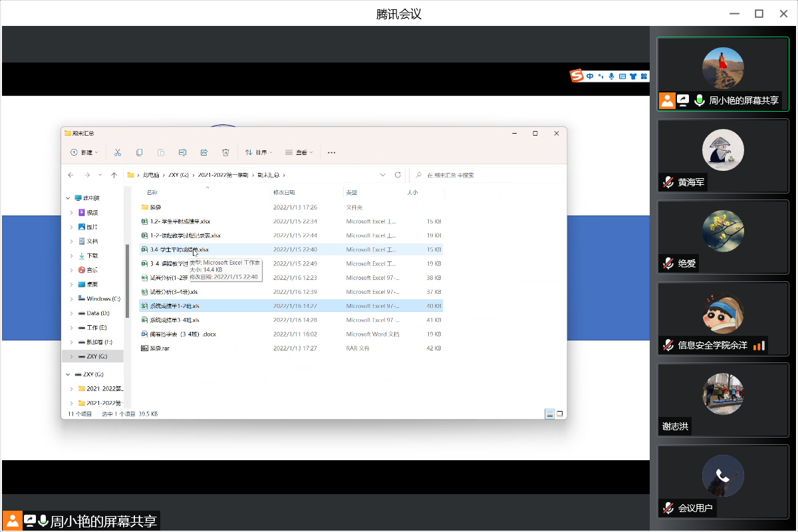Switch to details view layout button
This screenshot has width=798, height=532.
549,414
